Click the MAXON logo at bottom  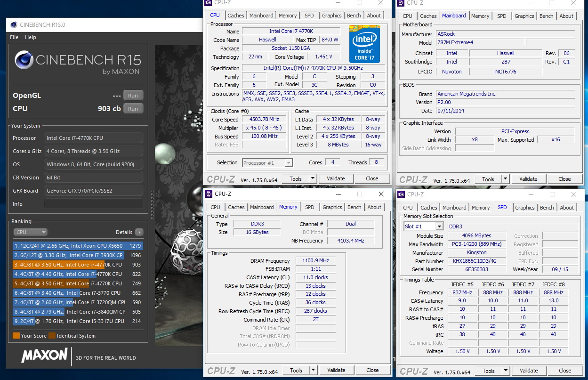44,356
